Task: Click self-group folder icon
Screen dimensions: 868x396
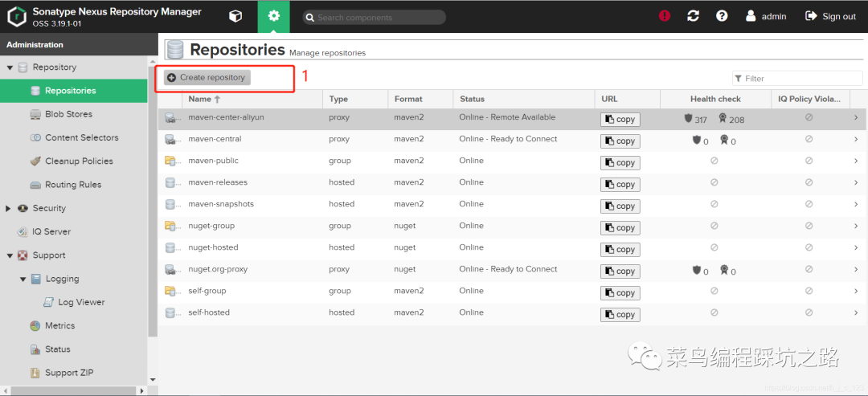Action: pyautogui.click(x=170, y=291)
